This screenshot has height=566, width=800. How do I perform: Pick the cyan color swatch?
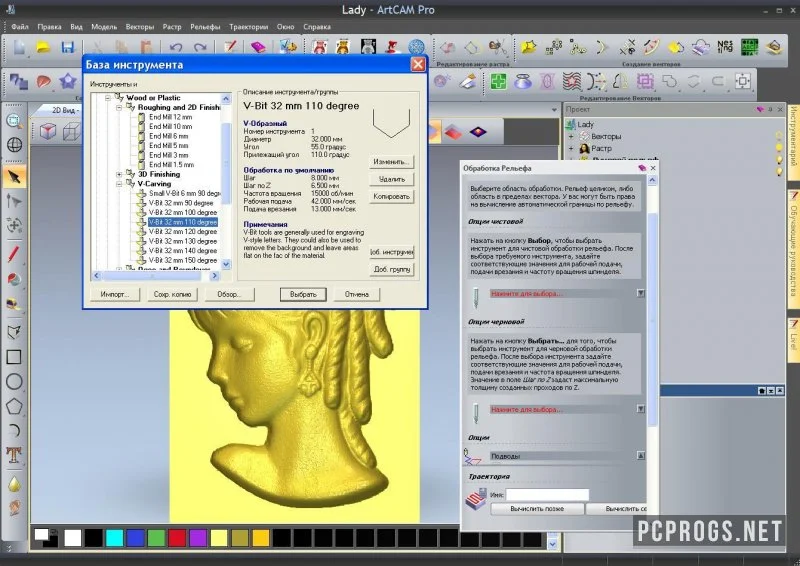tap(114, 538)
